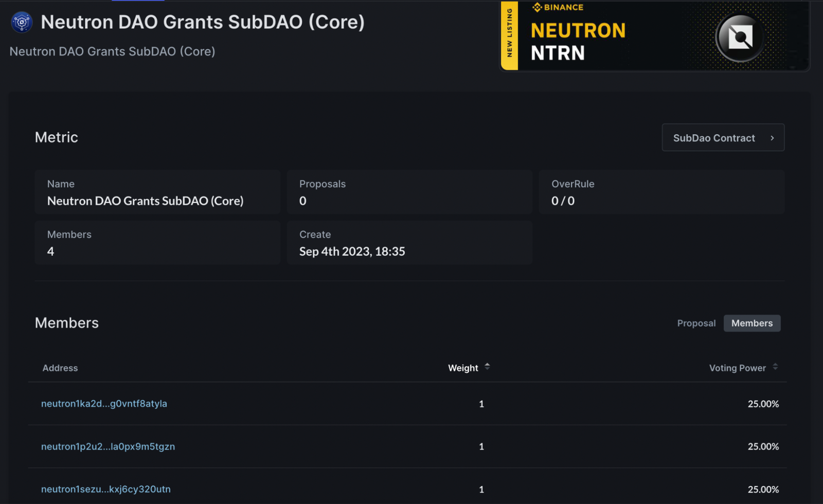This screenshot has width=823, height=504.
Task: Open address neutron1ka2d...g0vntf8atyla
Action: pos(104,404)
